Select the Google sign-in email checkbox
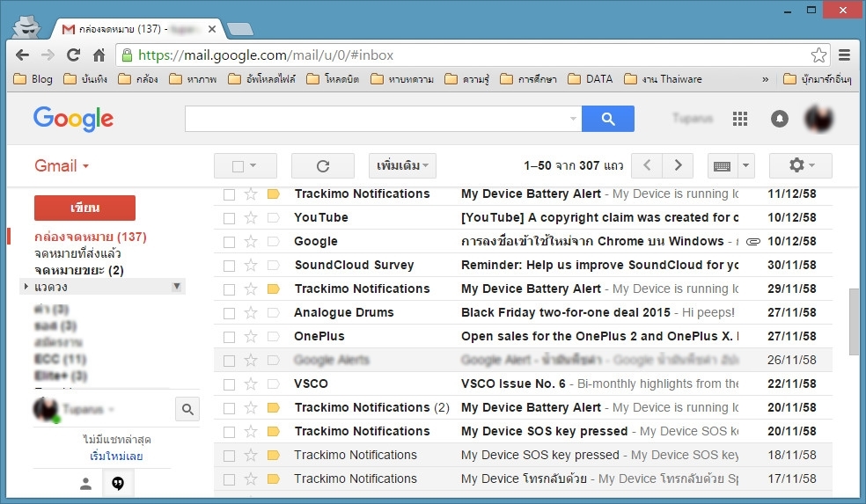The image size is (866, 504). (229, 242)
